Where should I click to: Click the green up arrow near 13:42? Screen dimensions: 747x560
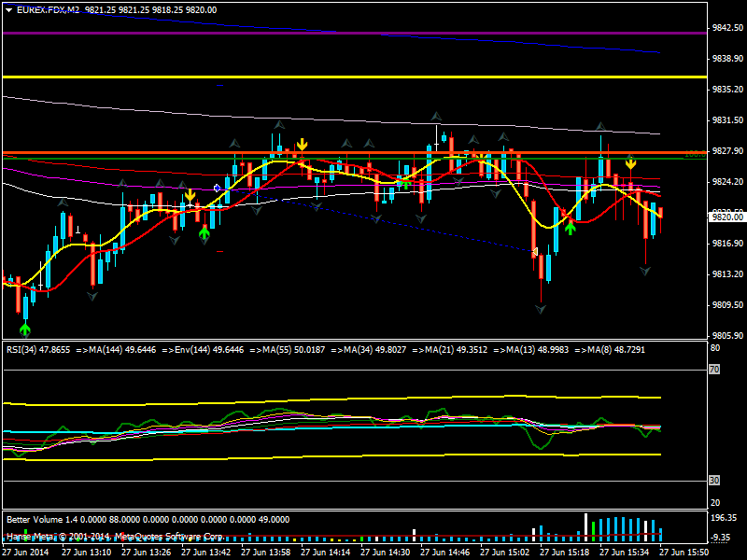click(x=204, y=231)
